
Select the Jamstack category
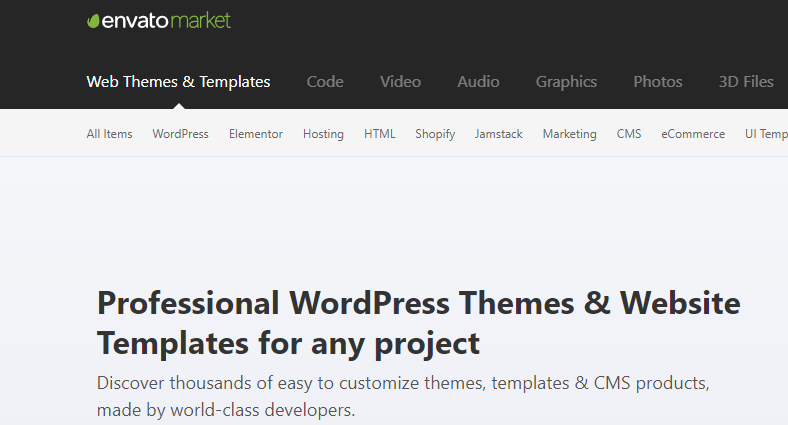[x=499, y=134]
